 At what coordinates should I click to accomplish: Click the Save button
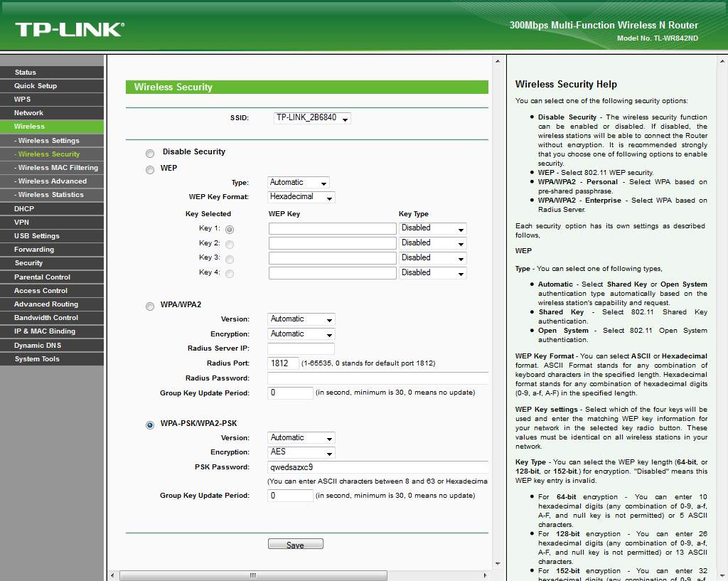click(x=295, y=544)
